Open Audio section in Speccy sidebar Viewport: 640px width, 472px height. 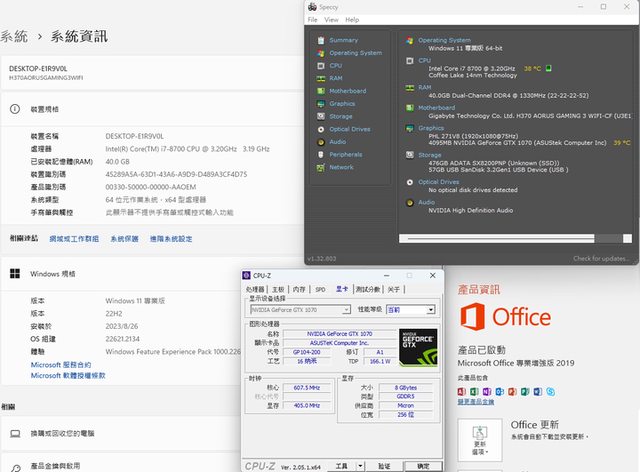337,142
